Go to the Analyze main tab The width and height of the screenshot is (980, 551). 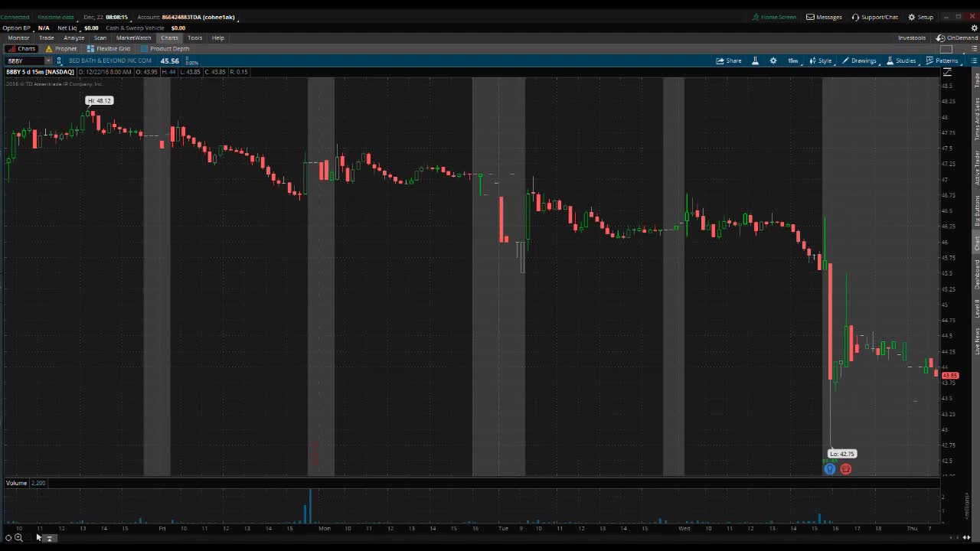click(x=74, y=37)
